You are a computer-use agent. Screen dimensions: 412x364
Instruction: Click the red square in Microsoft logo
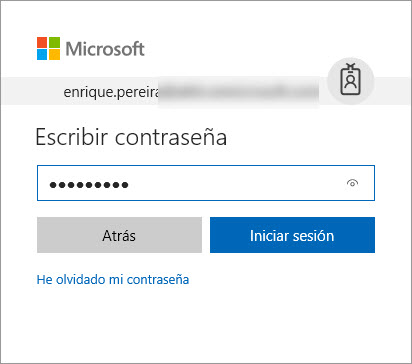[x=42, y=42]
